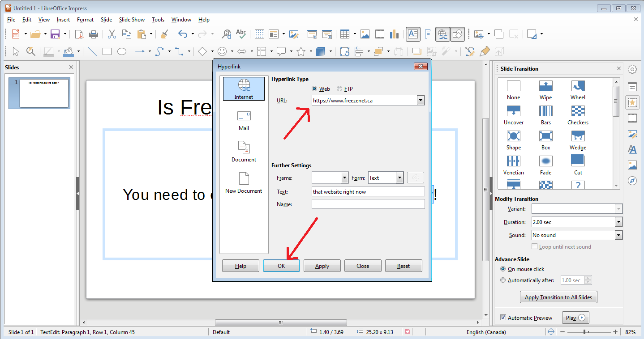The height and width of the screenshot is (339, 644).
Task: Click the Insert Table icon
Action: point(344,34)
